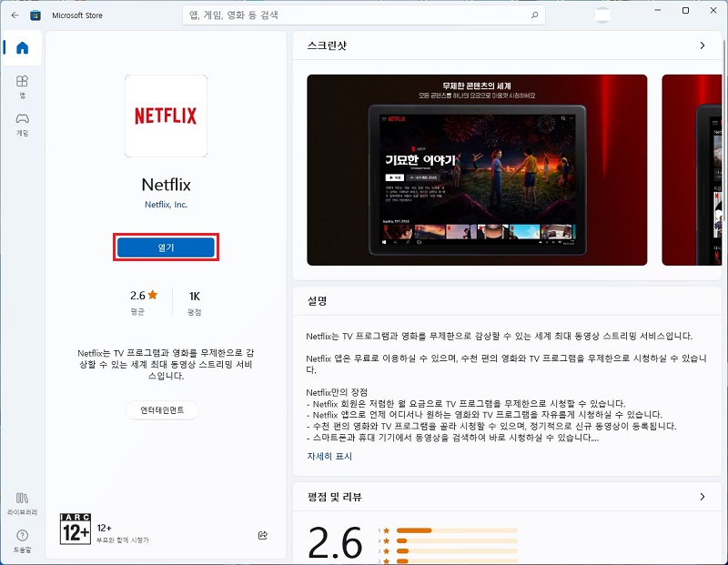This screenshot has height=565, width=728.
Task: Open the Home sidebar icon
Action: [22, 48]
